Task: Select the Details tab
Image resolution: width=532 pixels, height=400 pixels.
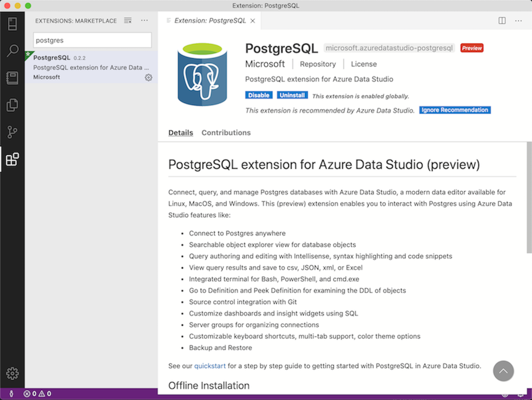Action: point(181,133)
